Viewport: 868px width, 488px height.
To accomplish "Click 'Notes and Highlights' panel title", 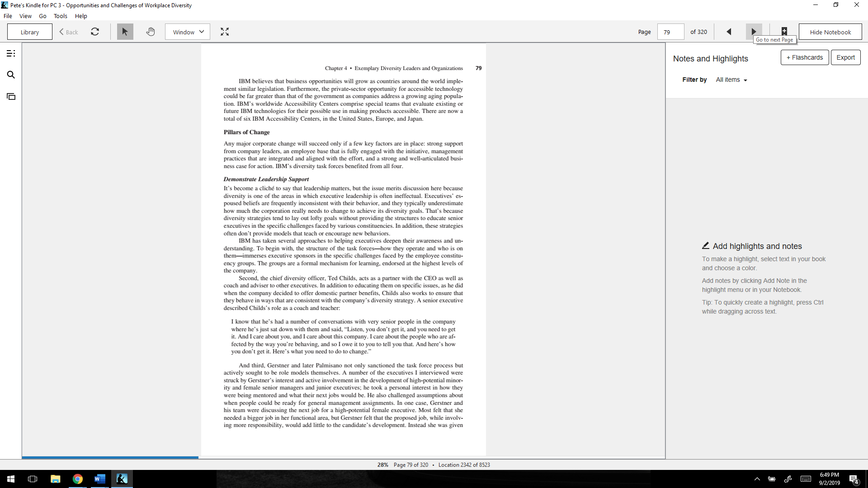I will (710, 59).
